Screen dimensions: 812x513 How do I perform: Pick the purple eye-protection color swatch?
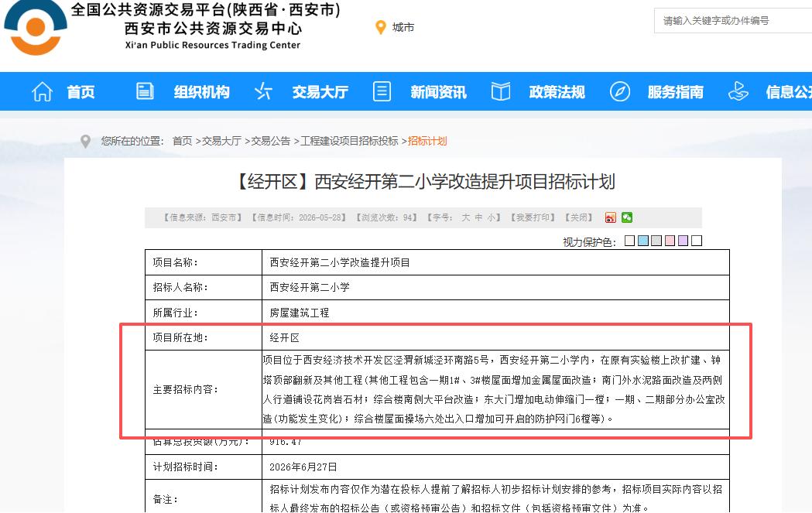[684, 241]
